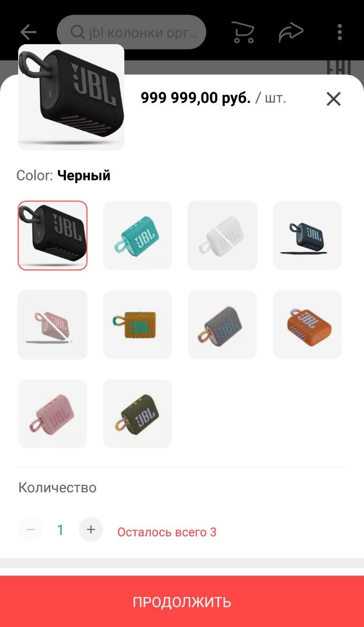
Task: Select the light pink speaker variant
Action: point(52,413)
